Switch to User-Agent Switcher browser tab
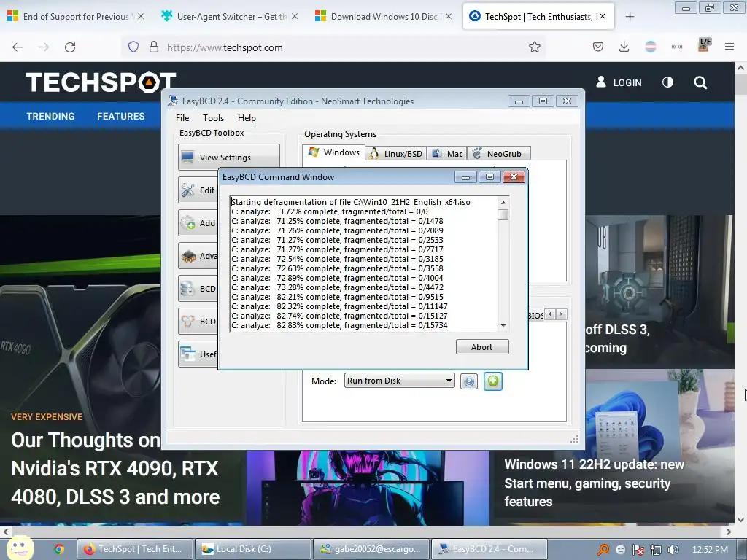This screenshot has width=747, height=560. pos(231,17)
